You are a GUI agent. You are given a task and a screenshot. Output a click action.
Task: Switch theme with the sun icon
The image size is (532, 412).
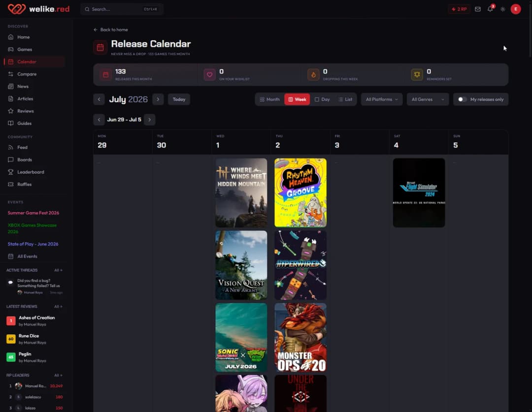[502, 9]
